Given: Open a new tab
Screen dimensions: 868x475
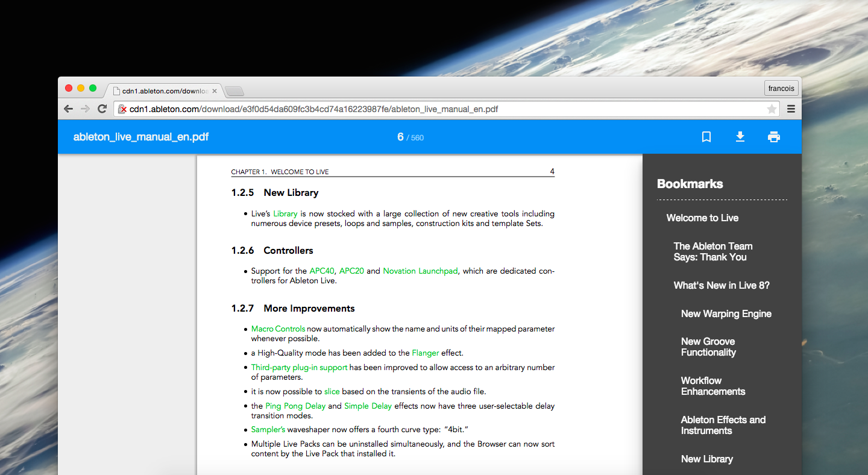Looking at the screenshot, I should pos(234,91).
